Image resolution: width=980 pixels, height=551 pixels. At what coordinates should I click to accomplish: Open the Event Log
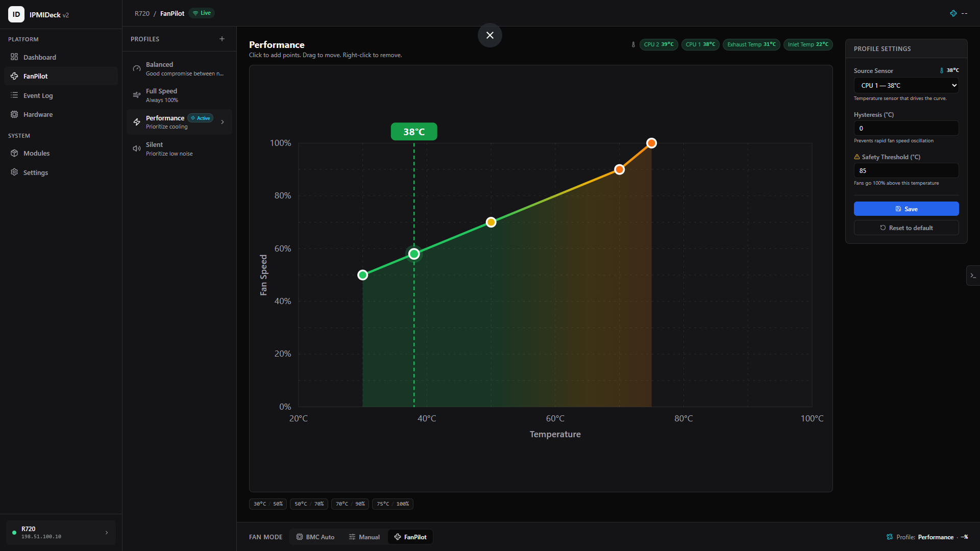61,95
